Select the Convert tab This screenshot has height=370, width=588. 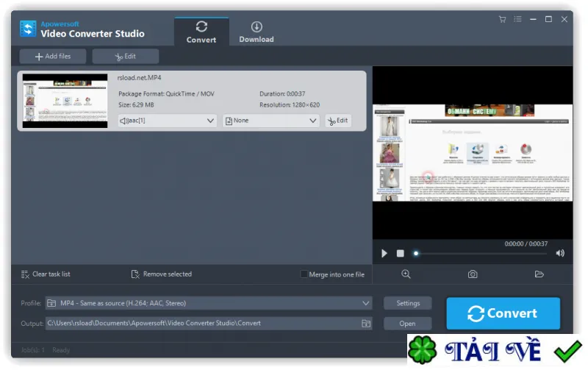[x=201, y=32]
